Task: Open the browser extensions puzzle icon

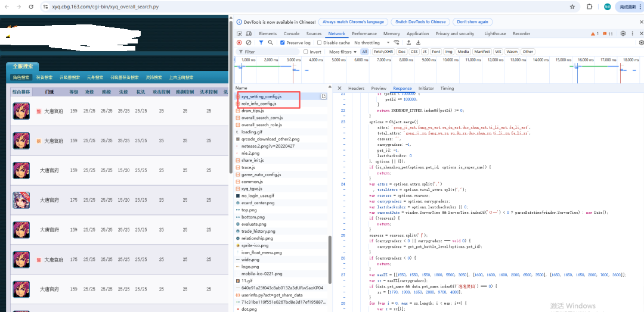Action: tap(589, 7)
